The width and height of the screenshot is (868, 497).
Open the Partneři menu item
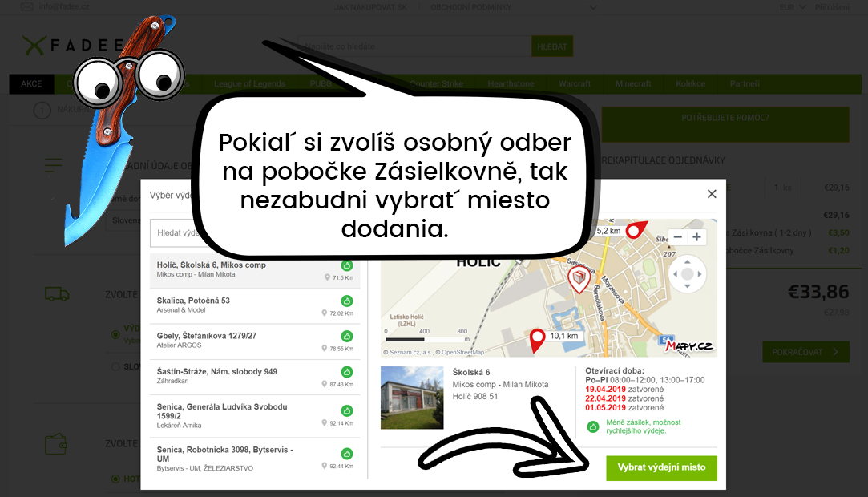point(745,83)
